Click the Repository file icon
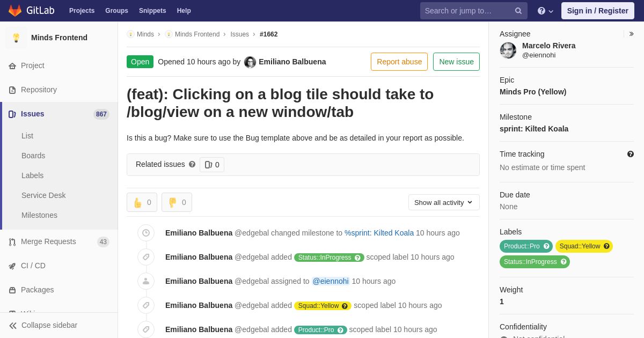The width and height of the screenshot is (644, 338). tap(12, 90)
